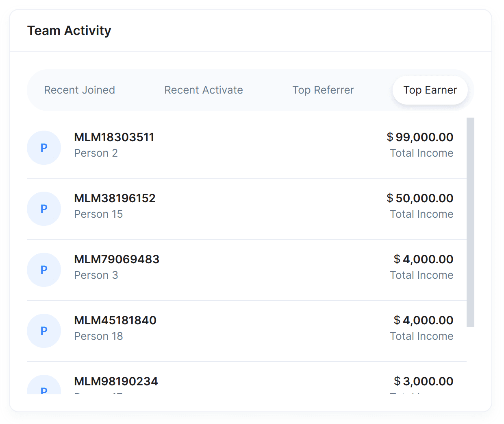Image resolution: width=504 pixels, height=424 pixels.
Task: Click the vertical scrollbar thumb
Action: click(x=470, y=222)
